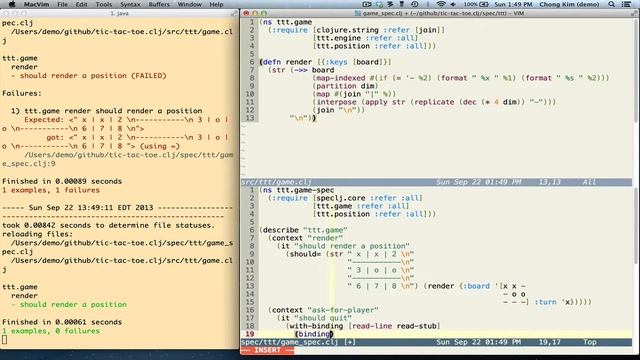
Task: Click '(binding' on line 19
Action: [x=312, y=334]
